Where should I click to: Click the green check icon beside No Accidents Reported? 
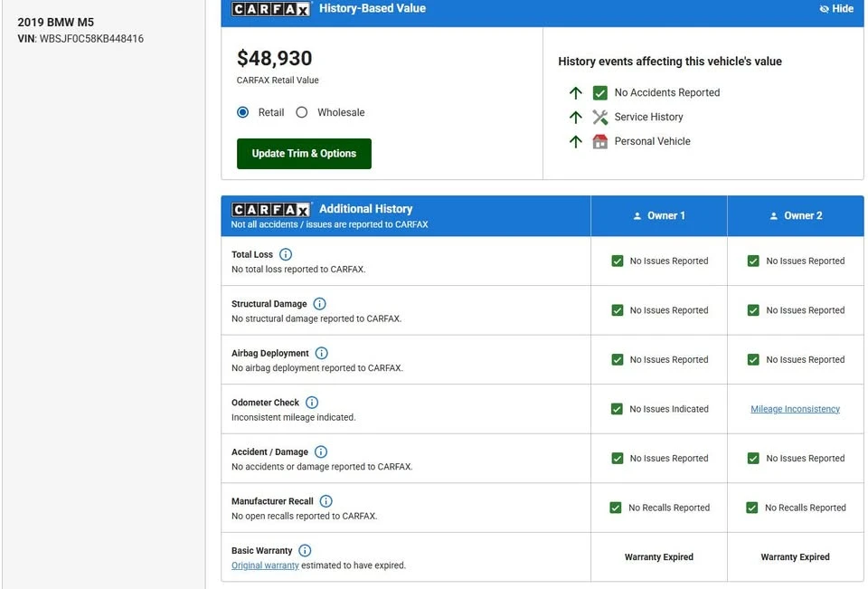point(600,92)
